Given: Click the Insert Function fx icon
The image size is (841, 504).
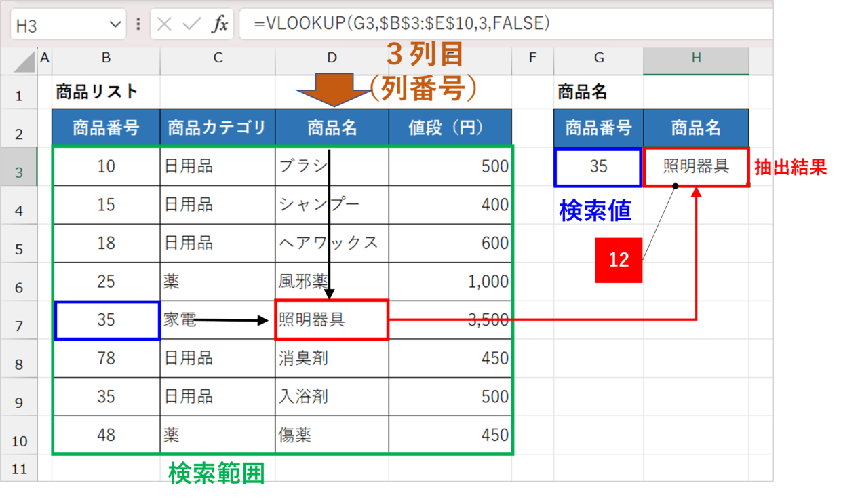Looking at the screenshot, I should tap(220, 24).
